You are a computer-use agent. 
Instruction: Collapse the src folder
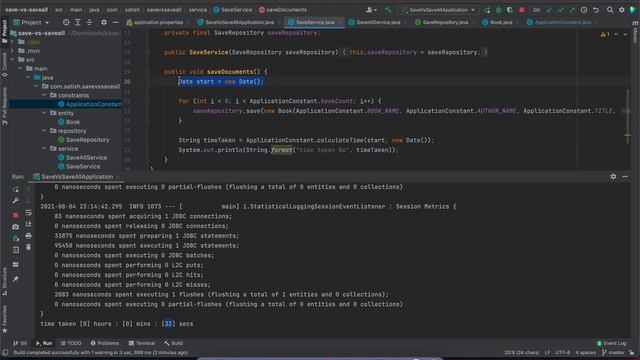click(x=12, y=60)
